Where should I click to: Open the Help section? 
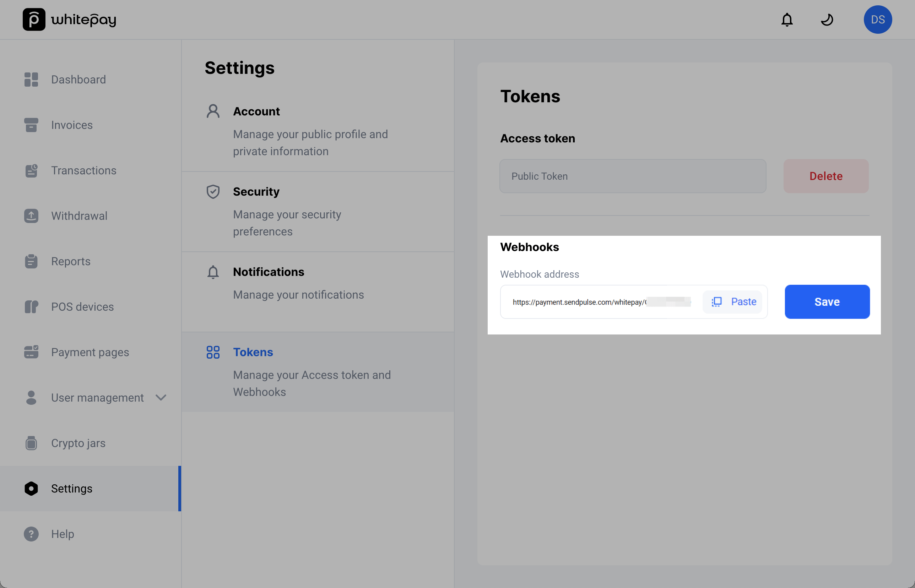(62, 534)
